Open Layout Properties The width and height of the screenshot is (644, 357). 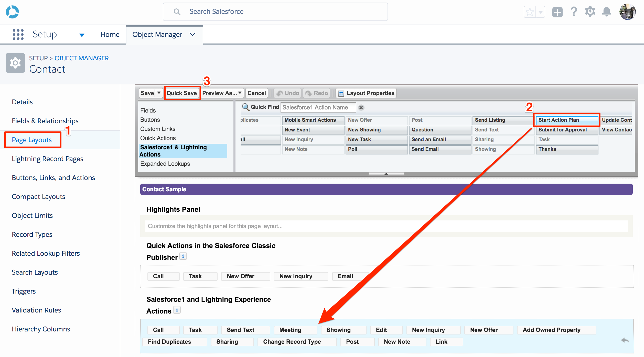pos(366,93)
